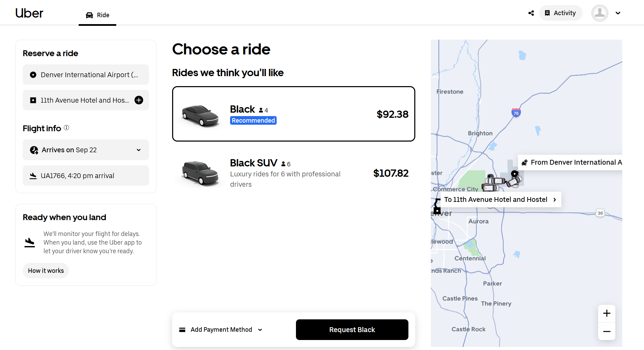
Task: Click the pickup pin on the map
Action: [514, 174]
